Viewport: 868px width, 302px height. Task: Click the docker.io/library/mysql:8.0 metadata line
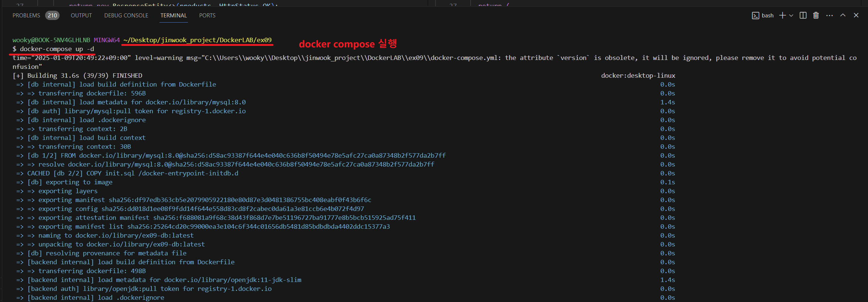point(131,102)
